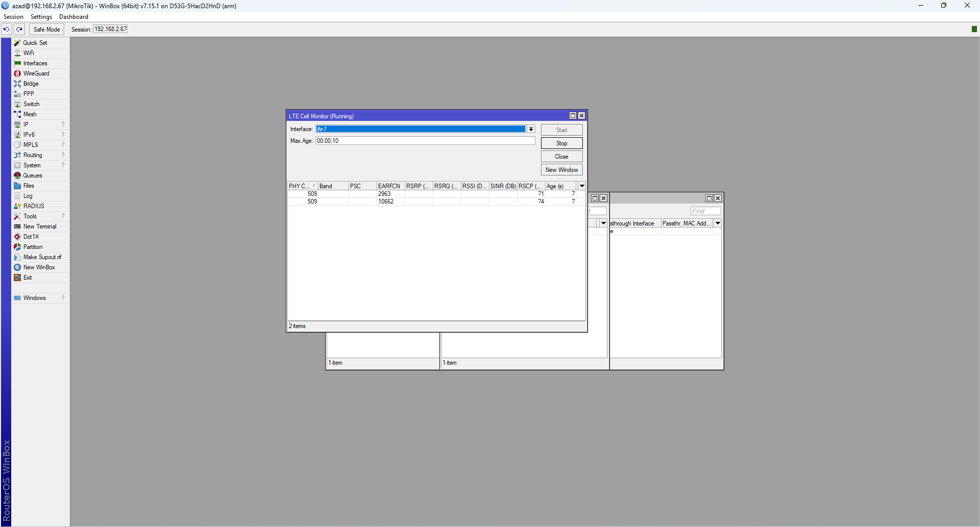980x527 pixels.
Task: Open the Files folder icon
Action: click(x=17, y=186)
